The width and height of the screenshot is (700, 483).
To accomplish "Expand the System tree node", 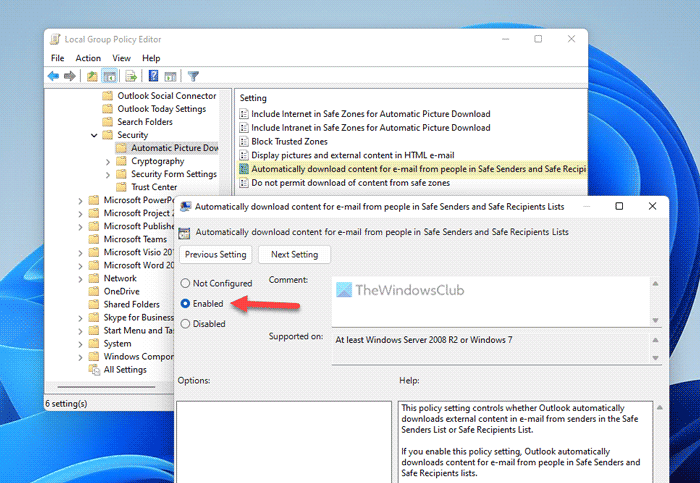I will point(80,344).
